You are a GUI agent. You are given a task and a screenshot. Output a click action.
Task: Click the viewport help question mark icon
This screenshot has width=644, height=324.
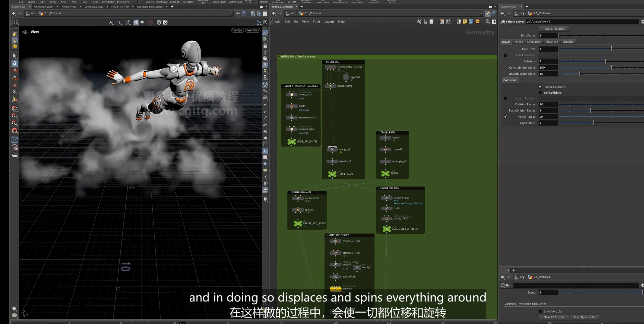[x=265, y=22]
